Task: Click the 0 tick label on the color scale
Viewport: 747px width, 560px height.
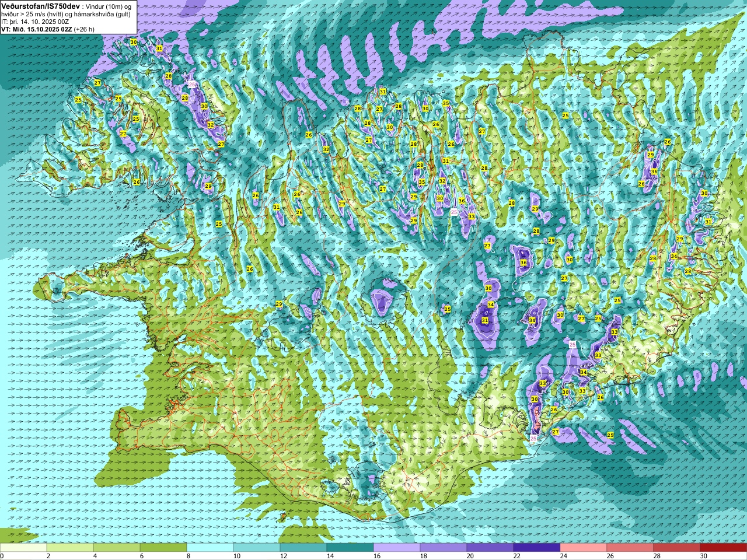Action: pyautogui.click(x=2, y=556)
